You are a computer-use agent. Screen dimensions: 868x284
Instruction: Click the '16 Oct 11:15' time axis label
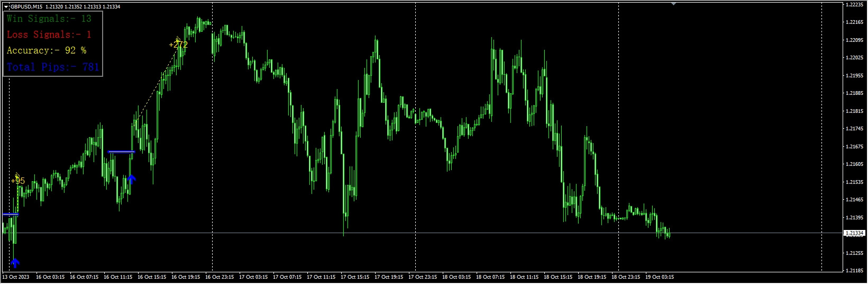[x=118, y=277]
